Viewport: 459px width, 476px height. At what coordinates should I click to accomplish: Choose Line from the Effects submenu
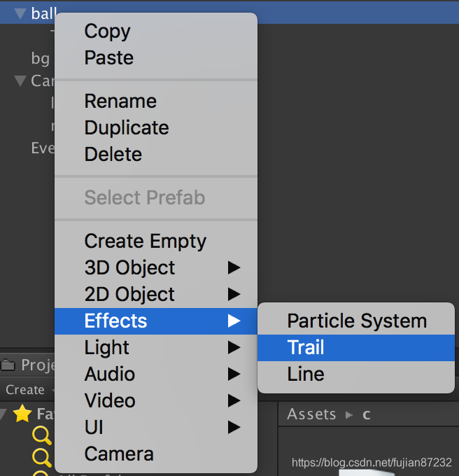tap(306, 374)
